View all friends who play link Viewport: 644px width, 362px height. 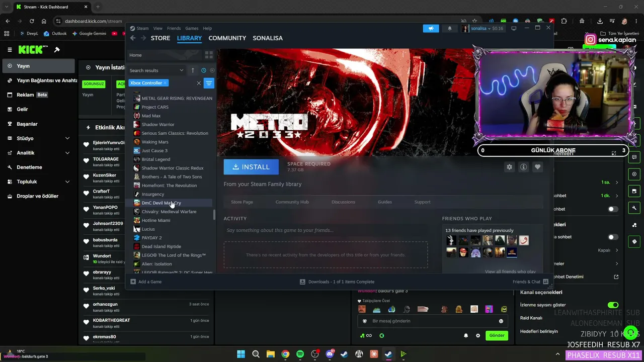(510, 271)
